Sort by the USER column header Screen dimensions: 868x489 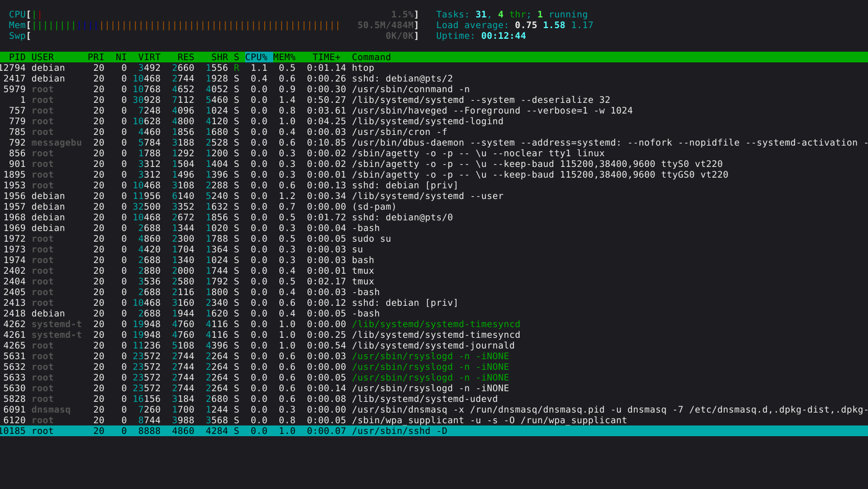point(43,57)
